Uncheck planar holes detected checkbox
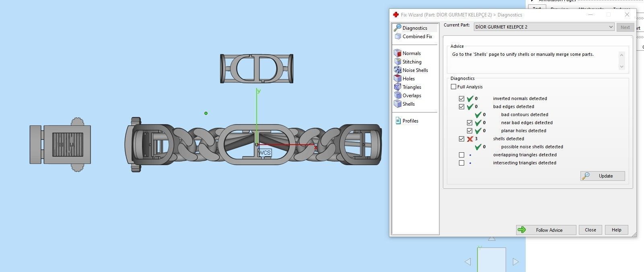 pyautogui.click(x=469, y=131)
